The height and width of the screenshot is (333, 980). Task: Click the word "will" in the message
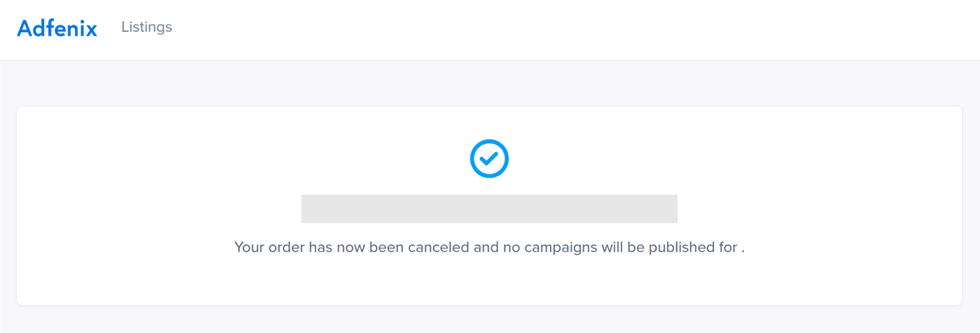(612, 247)
